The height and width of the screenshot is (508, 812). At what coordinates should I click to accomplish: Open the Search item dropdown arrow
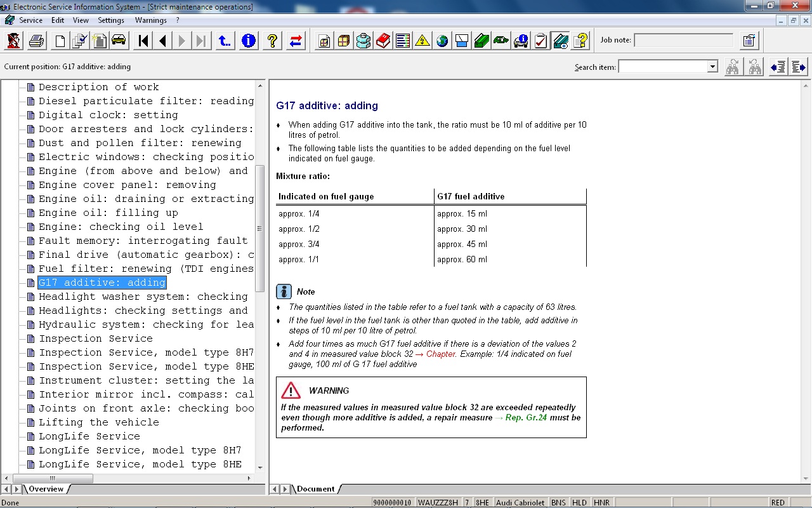point(712,67)
